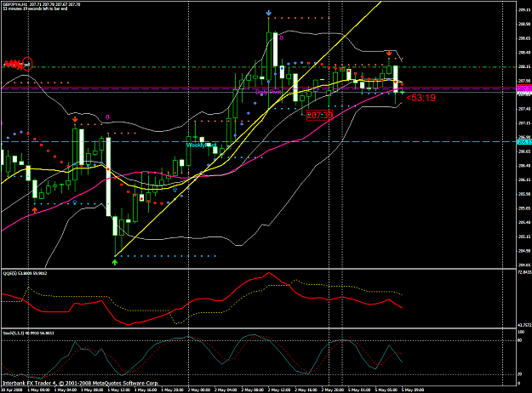The height and width of the screenshot is (393, 532).
Task: Click the 1 May 12:00 time label
Action: pyautogui.click(x=119, y=390)
